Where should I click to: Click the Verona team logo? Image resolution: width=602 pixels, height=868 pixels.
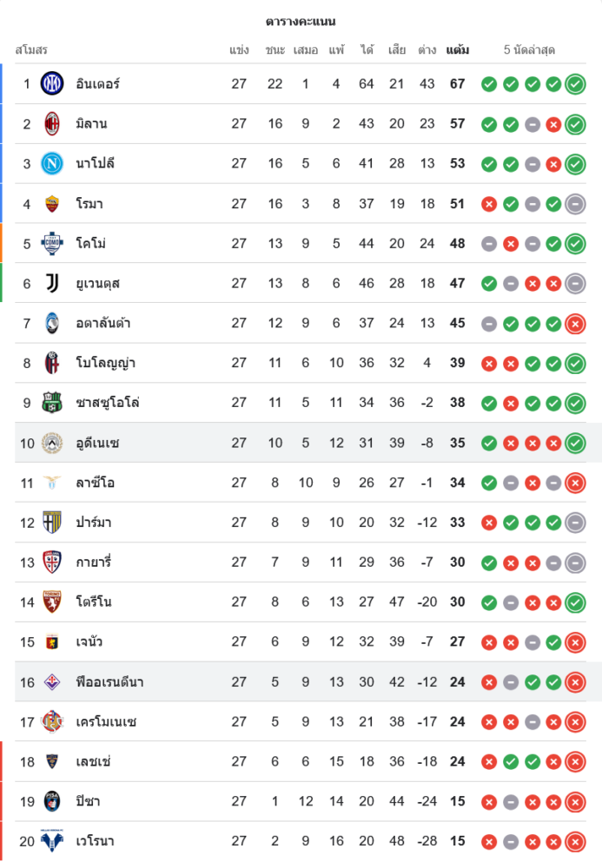point(52,841)
